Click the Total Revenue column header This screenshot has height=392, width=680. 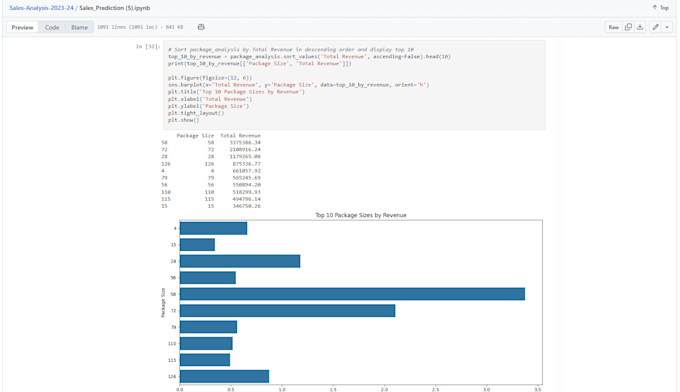coord(240,136)
